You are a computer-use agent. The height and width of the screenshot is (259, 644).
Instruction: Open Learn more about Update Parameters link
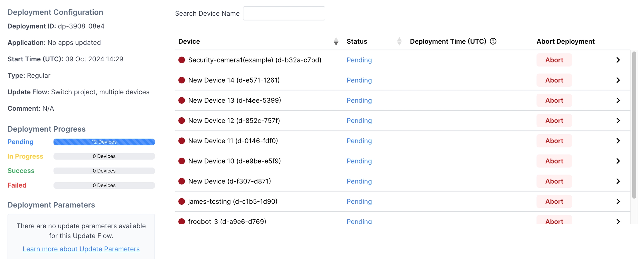81,249
